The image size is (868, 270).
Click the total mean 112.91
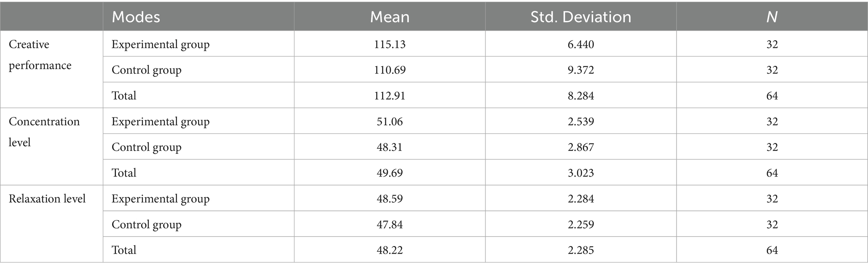click(390, 96)
